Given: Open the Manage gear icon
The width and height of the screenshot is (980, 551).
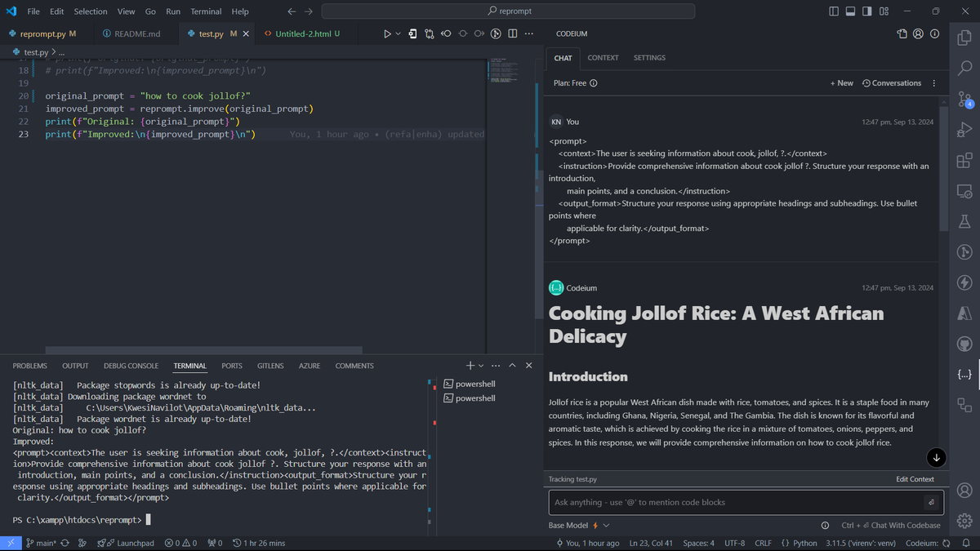Looking at the screenshot, I should tap(964, 521).
